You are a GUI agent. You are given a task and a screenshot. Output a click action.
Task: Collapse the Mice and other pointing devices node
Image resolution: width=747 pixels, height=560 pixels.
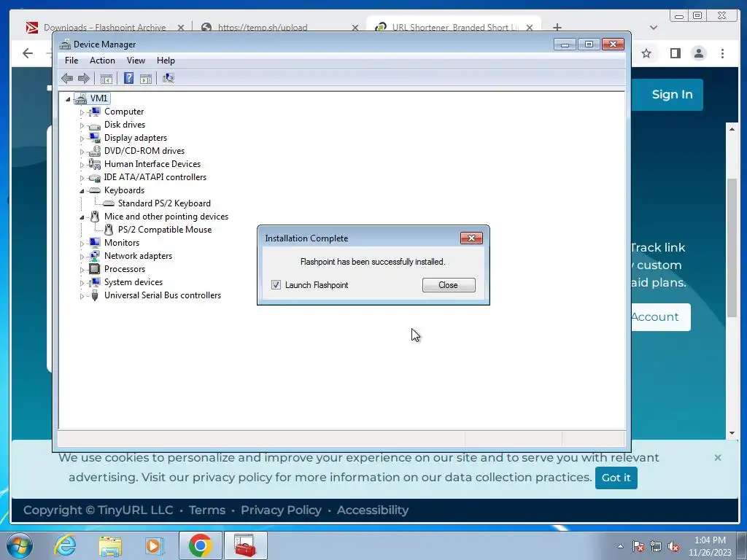(82, 217)
